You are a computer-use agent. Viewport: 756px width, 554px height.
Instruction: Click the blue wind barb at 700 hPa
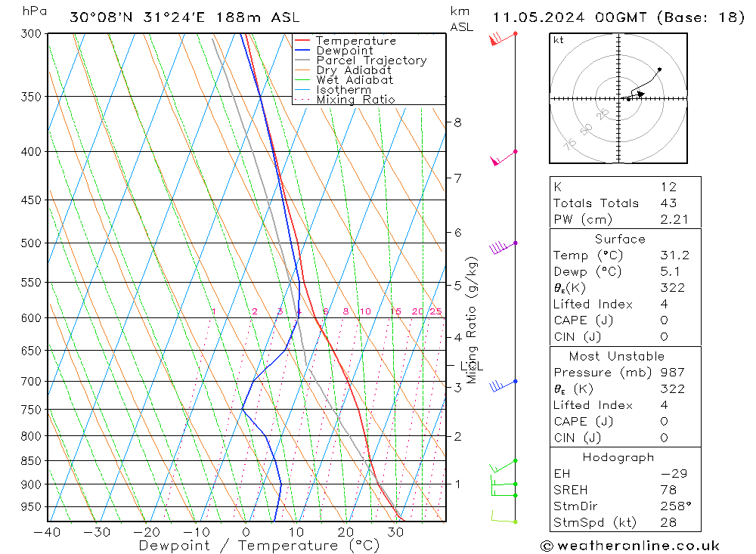(x=502, y=385)
